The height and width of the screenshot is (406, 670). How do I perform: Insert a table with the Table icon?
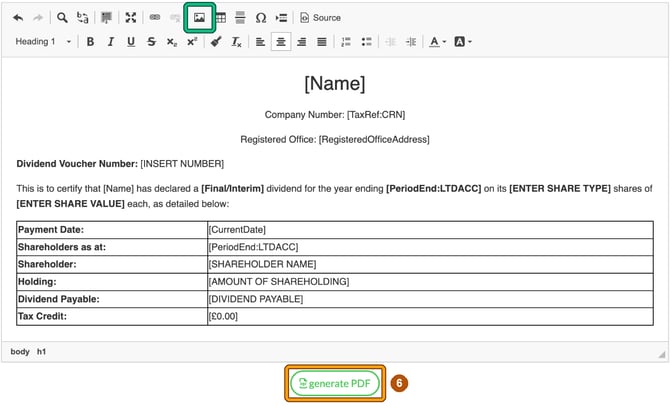221,18
